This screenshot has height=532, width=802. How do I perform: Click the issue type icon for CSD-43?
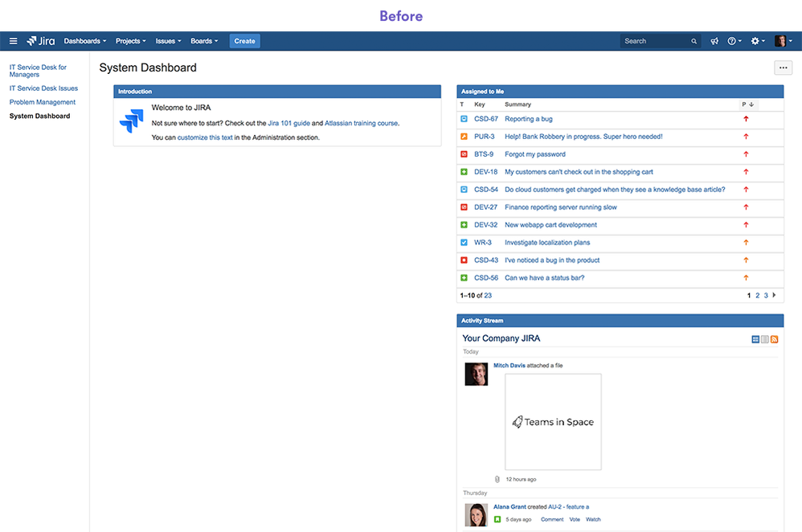tap(464, 260)
